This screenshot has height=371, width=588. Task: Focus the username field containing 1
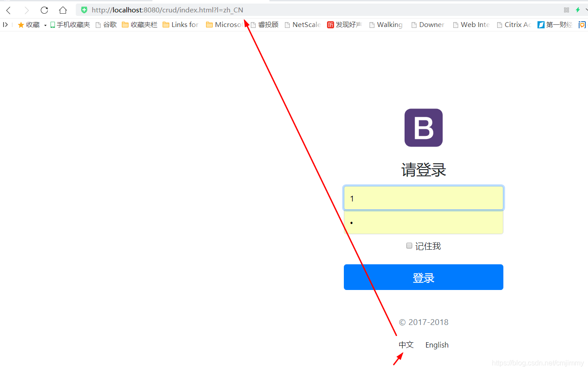(424, 198)
